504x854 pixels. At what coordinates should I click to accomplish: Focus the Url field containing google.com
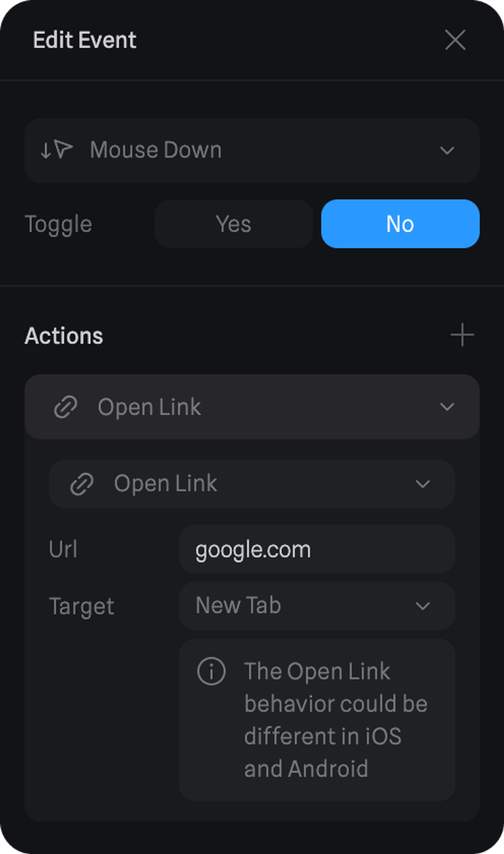317,549
